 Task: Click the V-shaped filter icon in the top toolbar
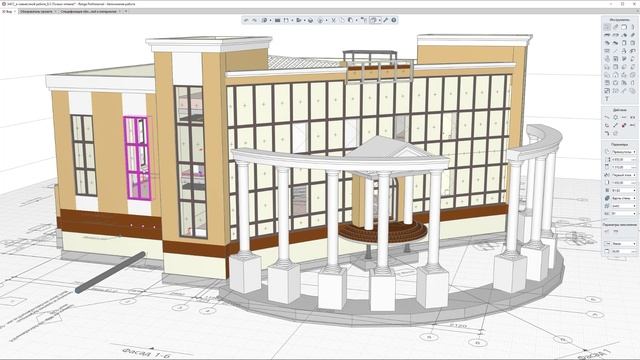click(333, 20)
